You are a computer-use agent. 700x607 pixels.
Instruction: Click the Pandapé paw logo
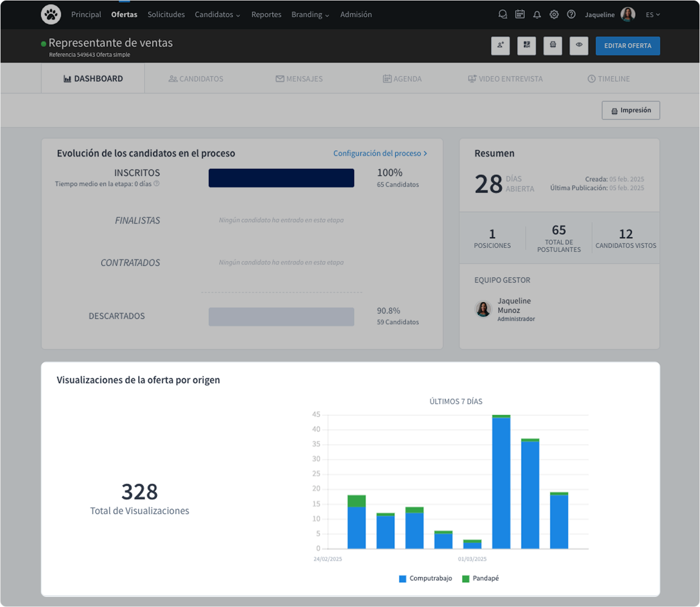(x=51, y=15)
